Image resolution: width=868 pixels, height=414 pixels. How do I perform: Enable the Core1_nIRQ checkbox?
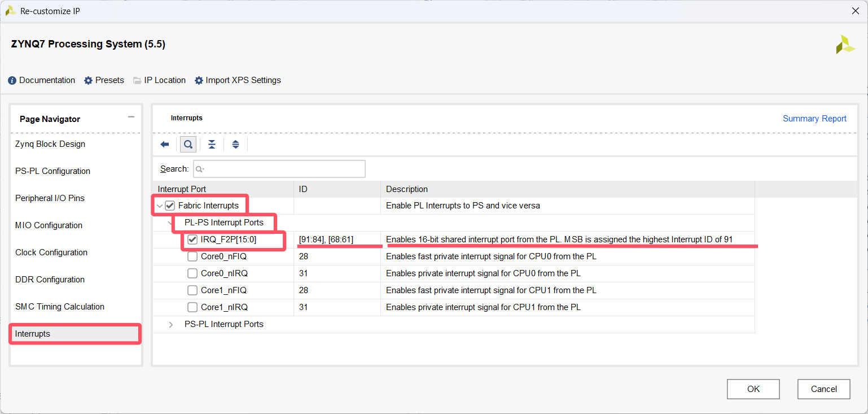pyautogui.click(x=192, y=307)
